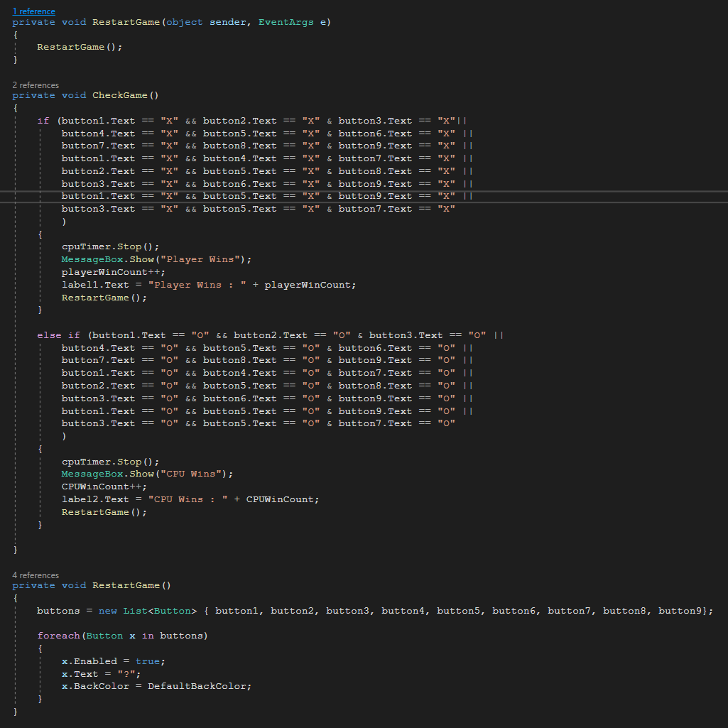Click label2.Text in the assignment line

(x=95, y=499)
